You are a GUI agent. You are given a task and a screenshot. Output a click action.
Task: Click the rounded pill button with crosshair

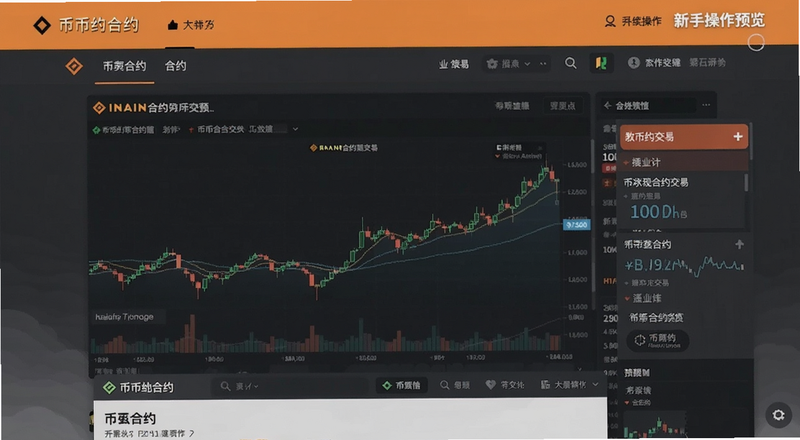point(658,340)
